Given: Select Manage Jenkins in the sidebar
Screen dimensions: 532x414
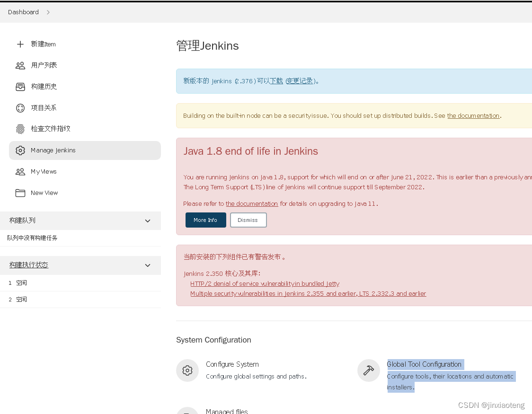Looking at the screenshot, I should [x=85, y=150].
